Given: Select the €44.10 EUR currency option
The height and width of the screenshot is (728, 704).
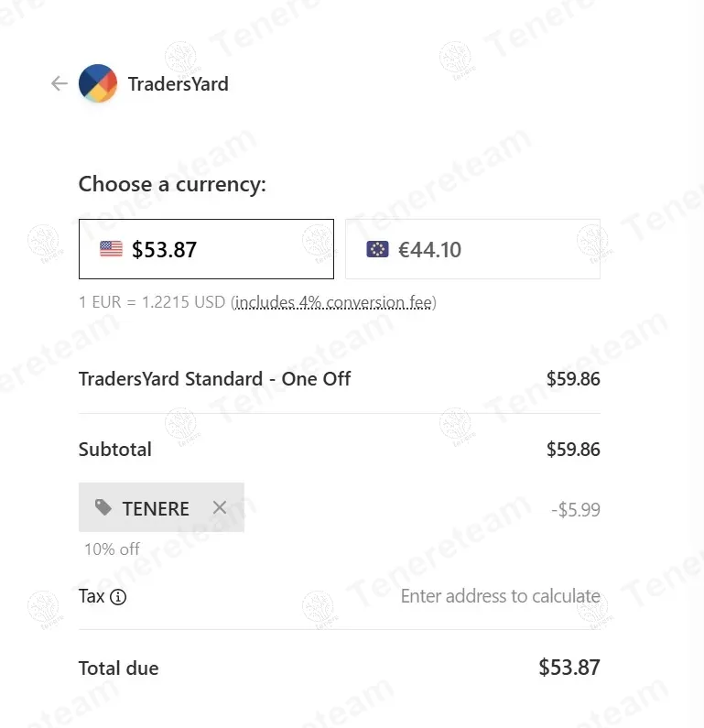Looking at the screenshot, I should [x=472, y=249].
